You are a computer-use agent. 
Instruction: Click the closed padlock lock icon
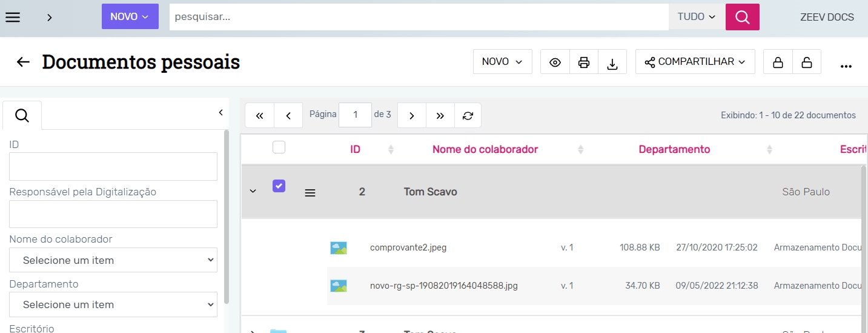click(778, 62)
